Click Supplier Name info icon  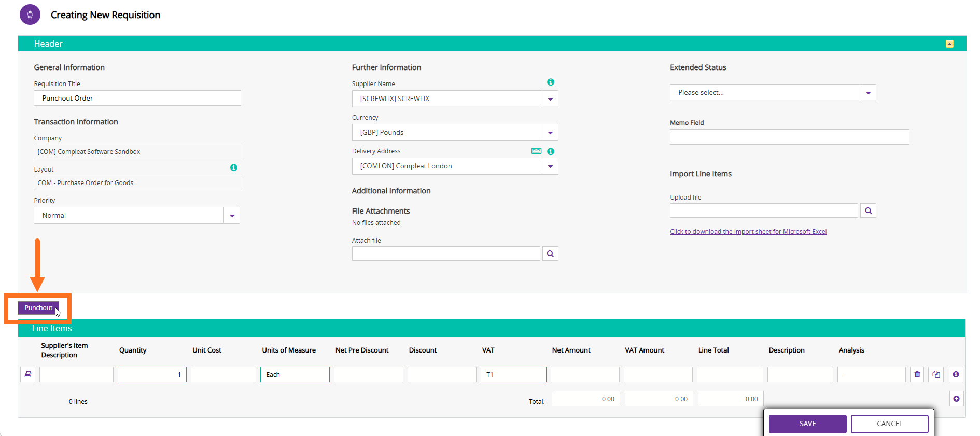click(551, 82)
